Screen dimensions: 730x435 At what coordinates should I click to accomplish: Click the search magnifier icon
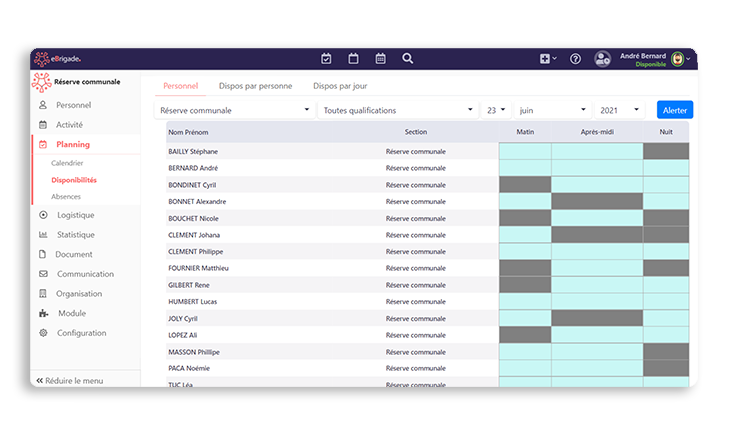coord(407,59)
